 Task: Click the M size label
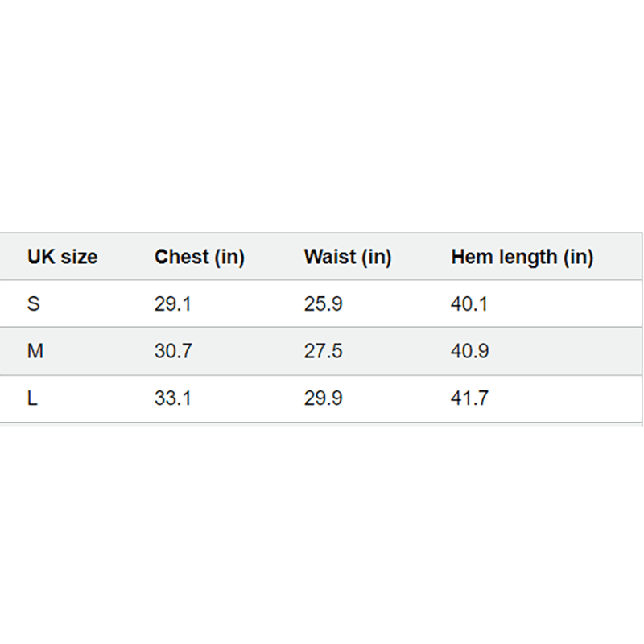click(x=35, y=352)
